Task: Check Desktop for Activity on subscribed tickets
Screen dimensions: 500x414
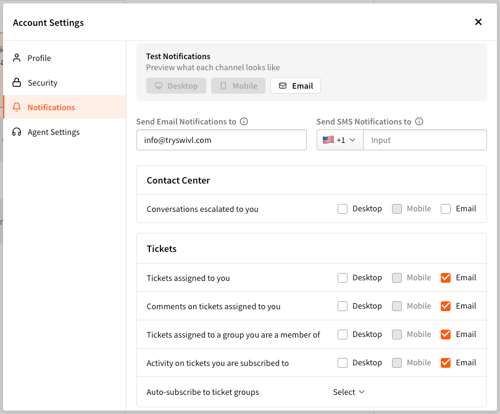Action: [342, 363]
